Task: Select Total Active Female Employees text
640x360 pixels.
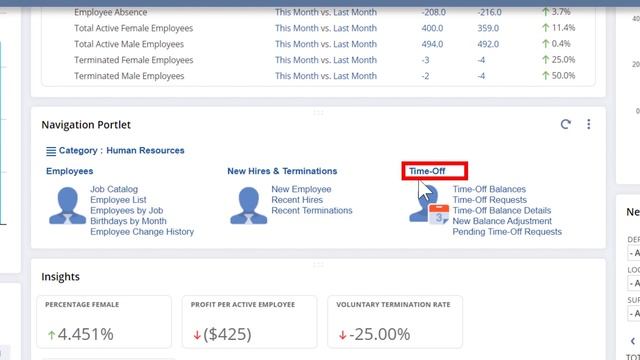Action: point(133,28)
